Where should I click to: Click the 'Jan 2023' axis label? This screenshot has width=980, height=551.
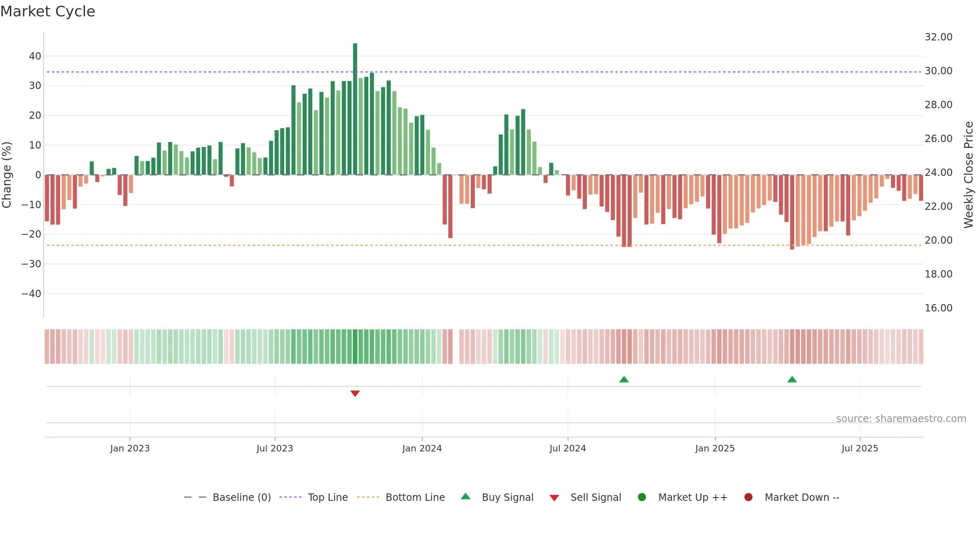click(130, 449)
